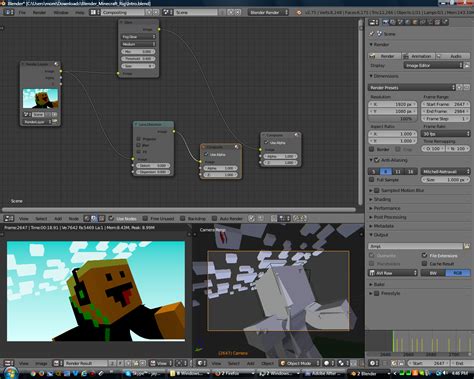Select the RGB color mode button
Image resolution: width=474 pixels, height=379 pixels.
tap(458, 273)
